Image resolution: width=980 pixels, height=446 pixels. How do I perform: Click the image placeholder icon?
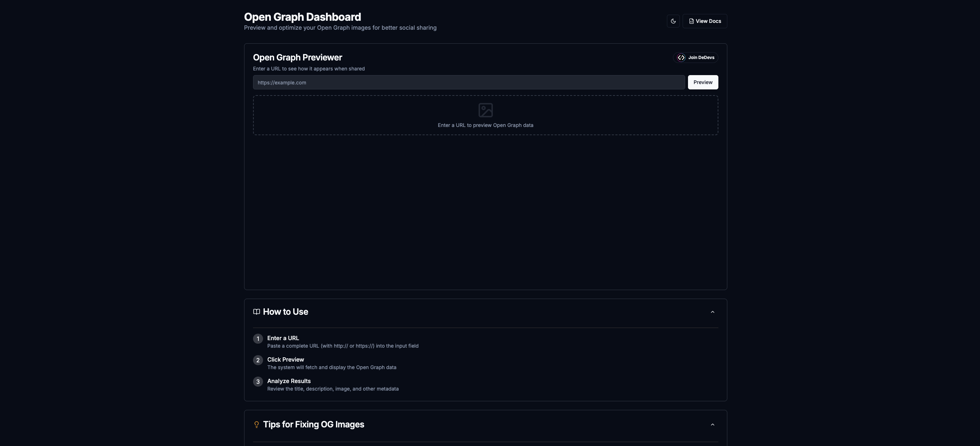point(485,110)
